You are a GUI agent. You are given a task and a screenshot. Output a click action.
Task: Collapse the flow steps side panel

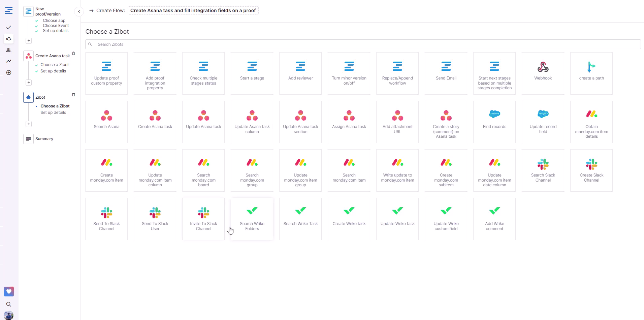79,11
